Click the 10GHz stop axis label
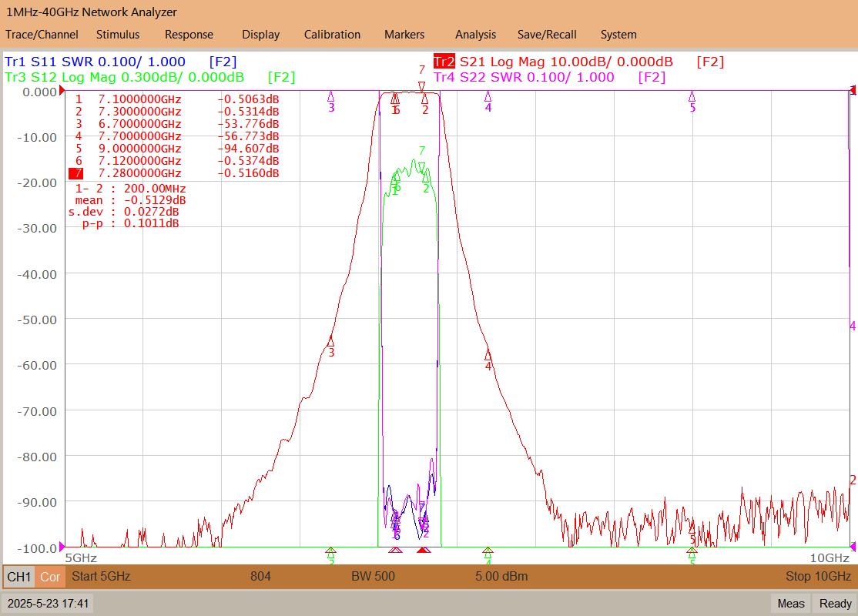The width and height of the screenshot is (858, 616). pyautogui.click(x=830, y=558)
